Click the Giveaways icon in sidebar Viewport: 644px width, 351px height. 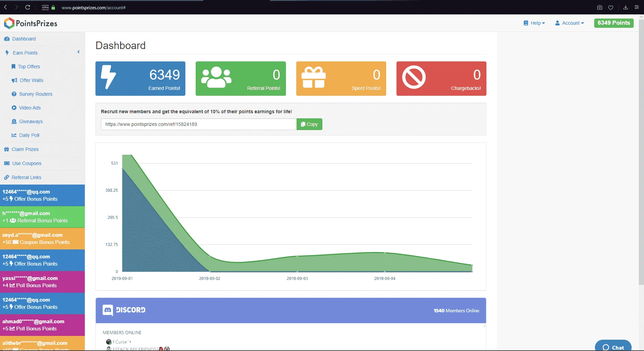[14, 121]
